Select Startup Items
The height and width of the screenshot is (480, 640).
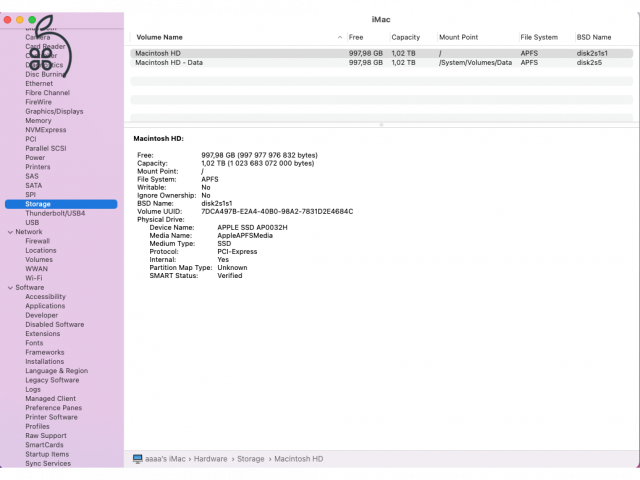pos(47,454)
